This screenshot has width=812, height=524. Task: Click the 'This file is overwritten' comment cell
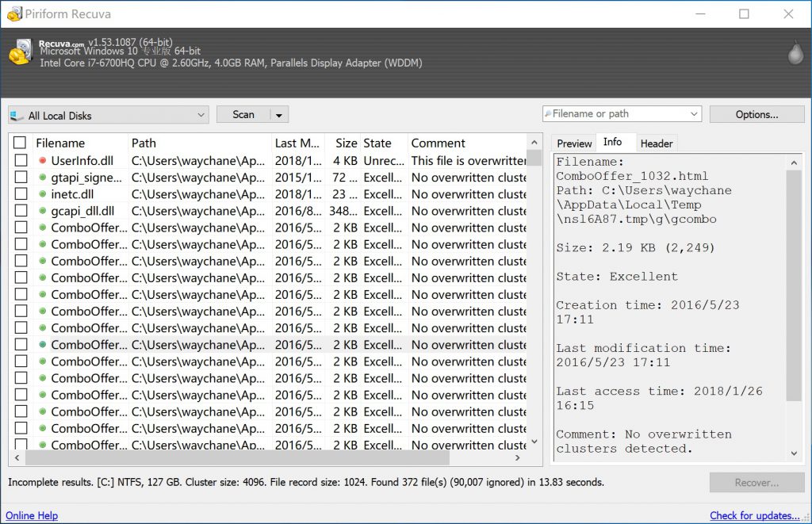[x=469, y=160]
